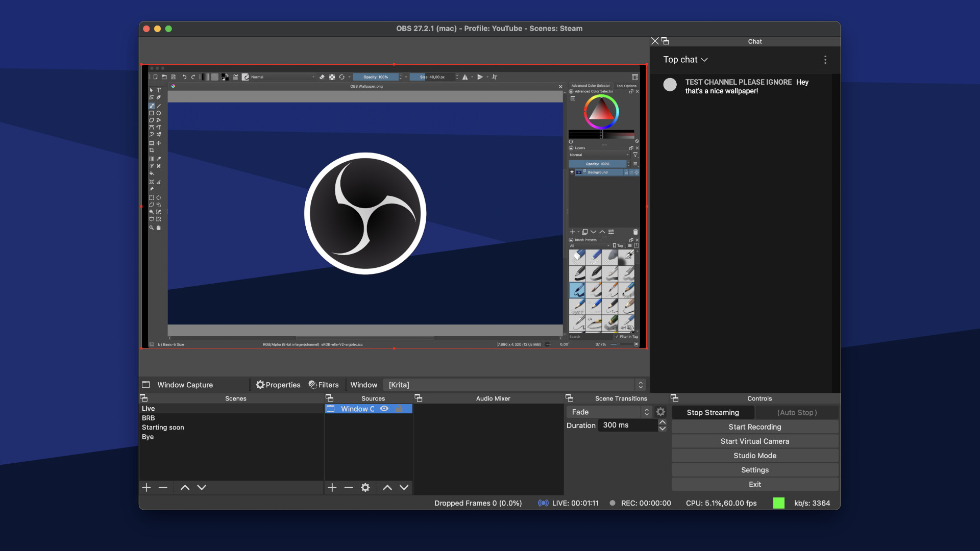Click Stop Streaming button
The height and width of the screenshot is (551, 980).
coord(712,412)
